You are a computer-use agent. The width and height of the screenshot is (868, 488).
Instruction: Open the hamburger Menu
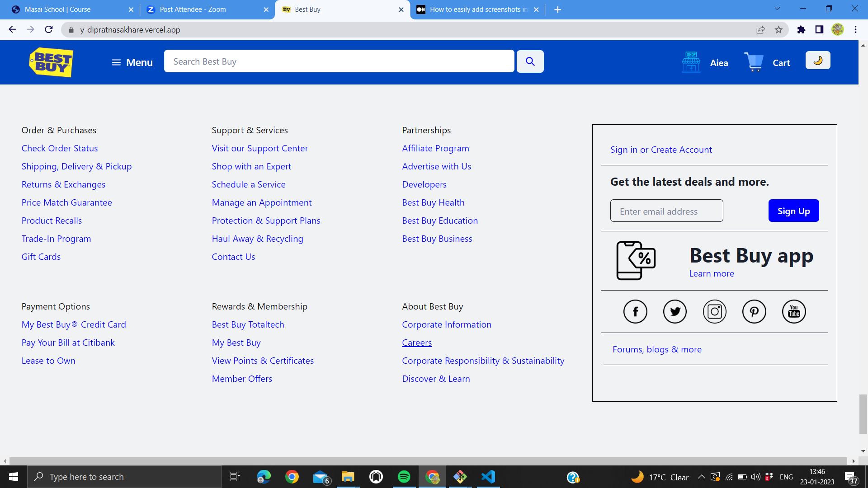click(132, 62)
